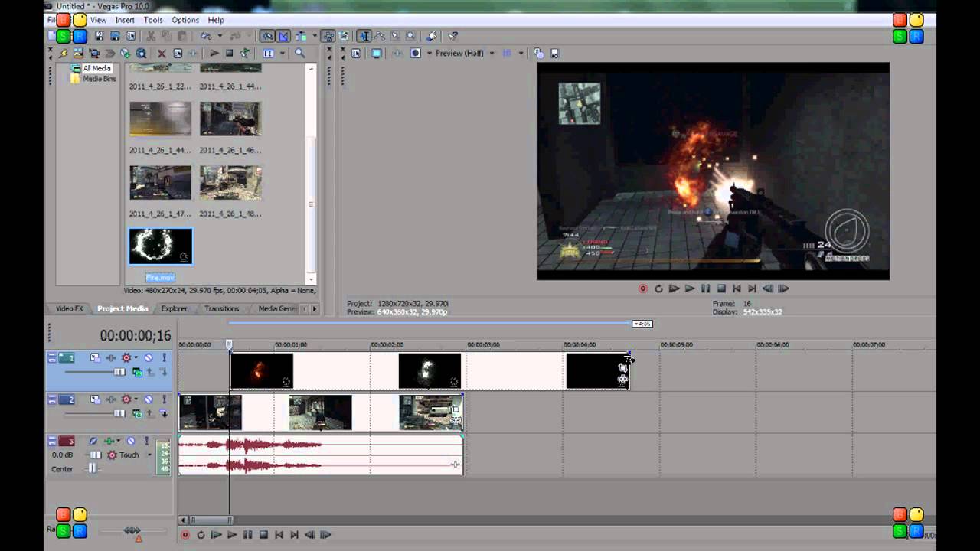Click compositing mode icon on track 1
The image size is (980, 551).
point(137,372)
